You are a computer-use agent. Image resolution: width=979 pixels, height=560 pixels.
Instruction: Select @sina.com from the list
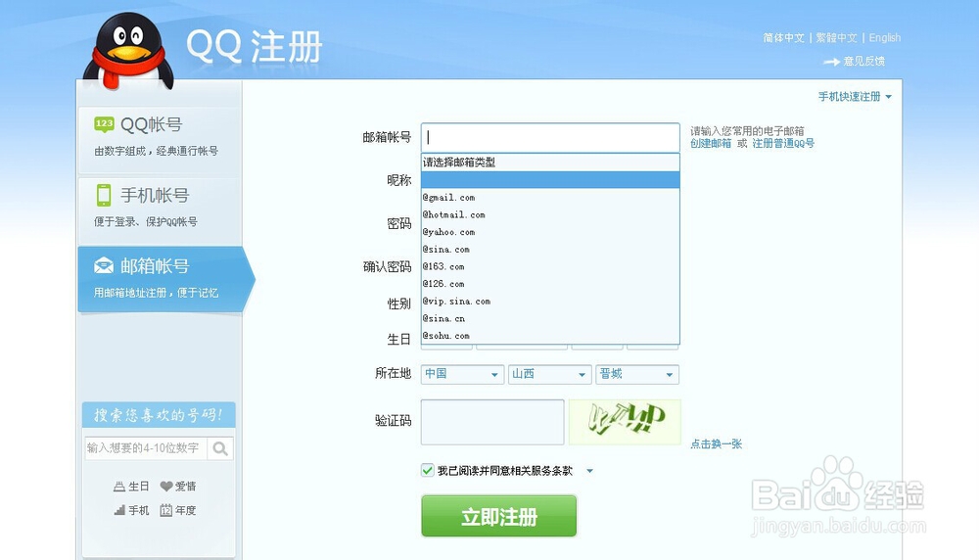[x=550, y=249]
